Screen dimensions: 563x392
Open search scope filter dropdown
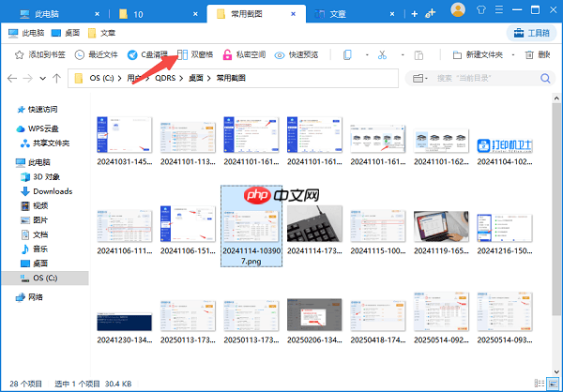coord(419,78)
